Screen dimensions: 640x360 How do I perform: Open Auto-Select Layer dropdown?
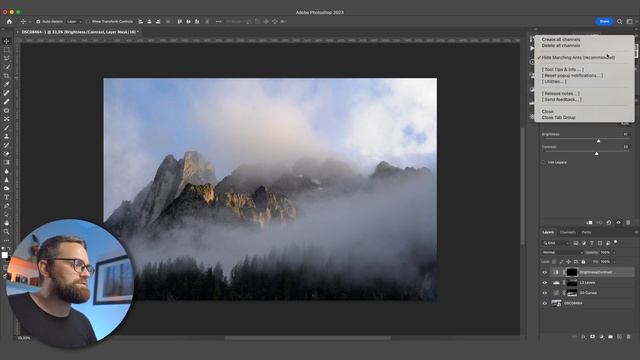coord(74,22)
